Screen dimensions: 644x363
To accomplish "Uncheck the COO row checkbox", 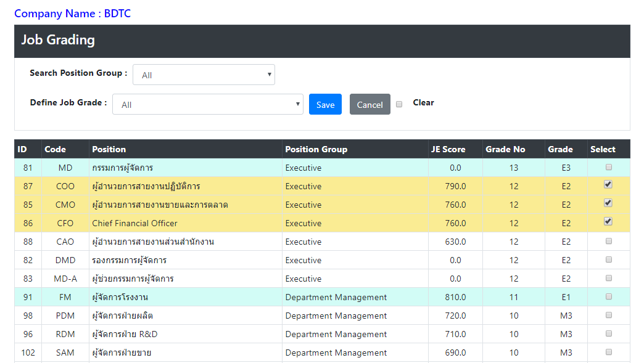I will (608, 184).
